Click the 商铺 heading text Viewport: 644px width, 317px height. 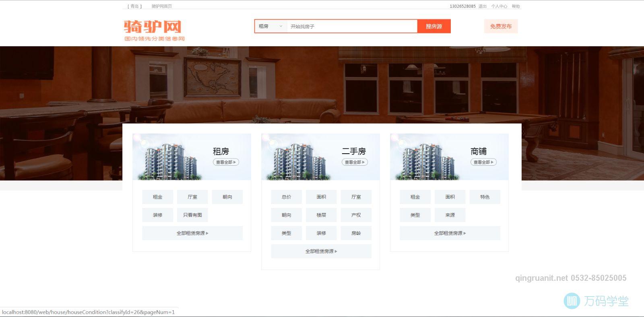click(x=479, y=151)
